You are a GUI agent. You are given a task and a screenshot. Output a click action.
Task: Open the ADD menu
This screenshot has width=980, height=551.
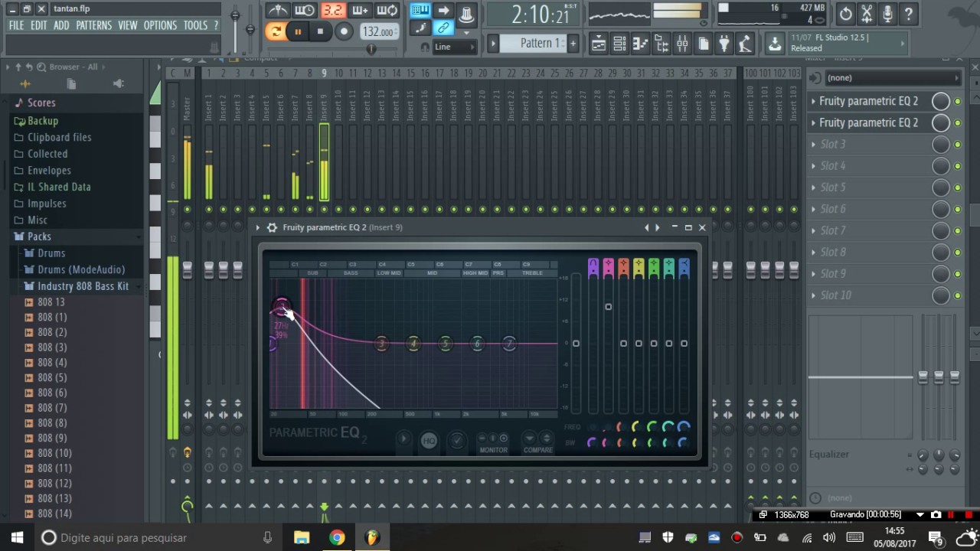pyautogui.click(x=61, y=25)
